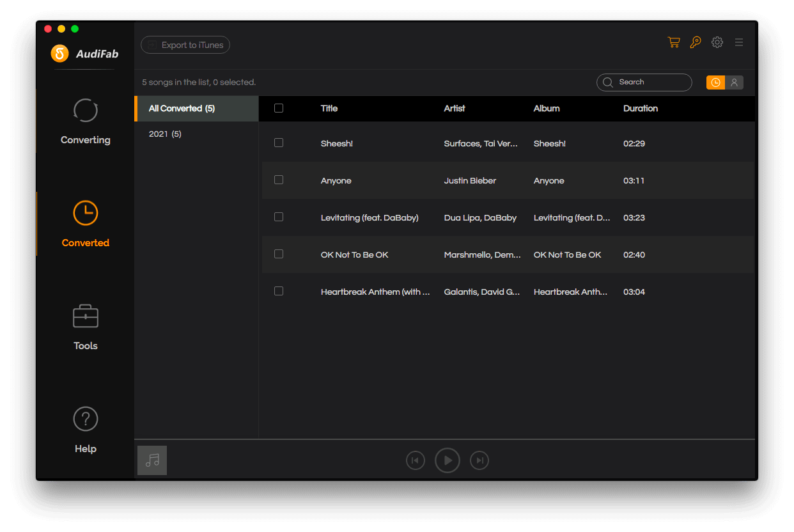Select the song title Anyone

tap(336, 181)
